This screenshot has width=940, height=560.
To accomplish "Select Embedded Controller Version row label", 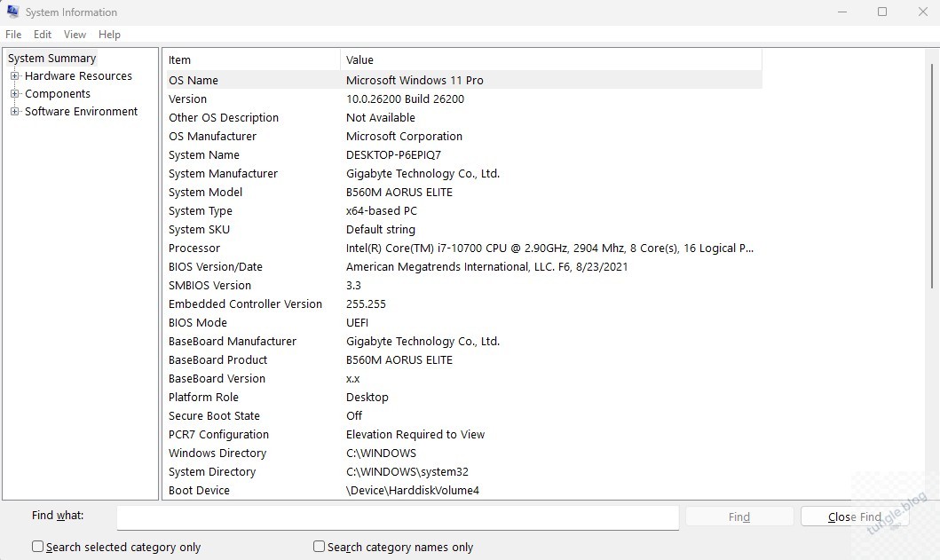I will tap(245, 304).
